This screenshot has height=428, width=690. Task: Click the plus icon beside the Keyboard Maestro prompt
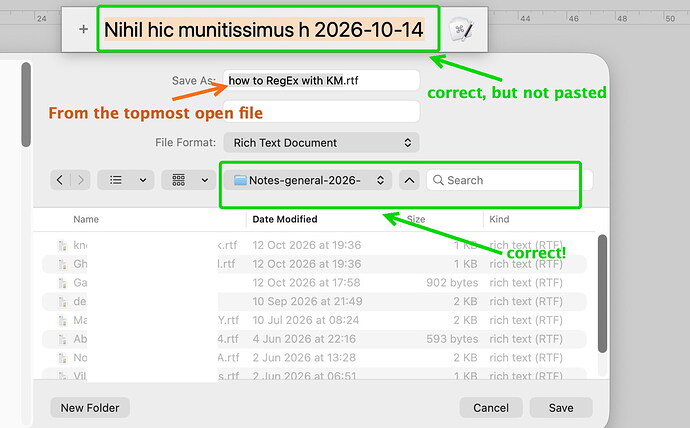(x=83, y=29)
